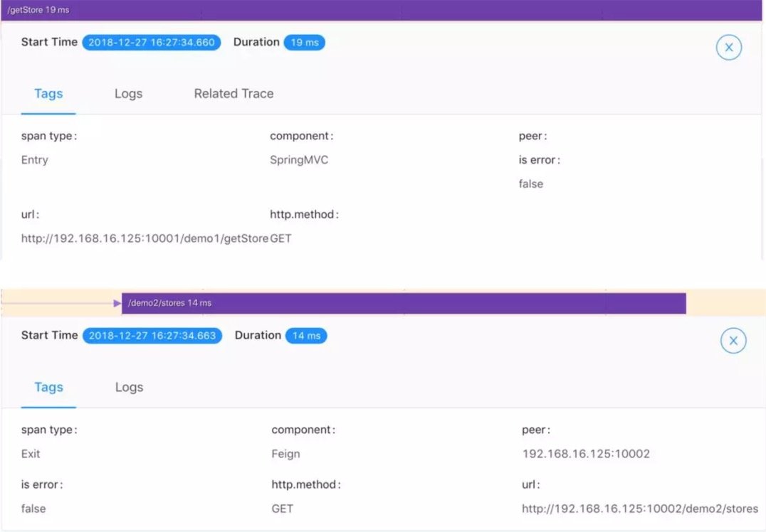Viewport: 766px width, 532px height.
Task: Click the start time badge ending in 34.660
Action: (151, 43)
